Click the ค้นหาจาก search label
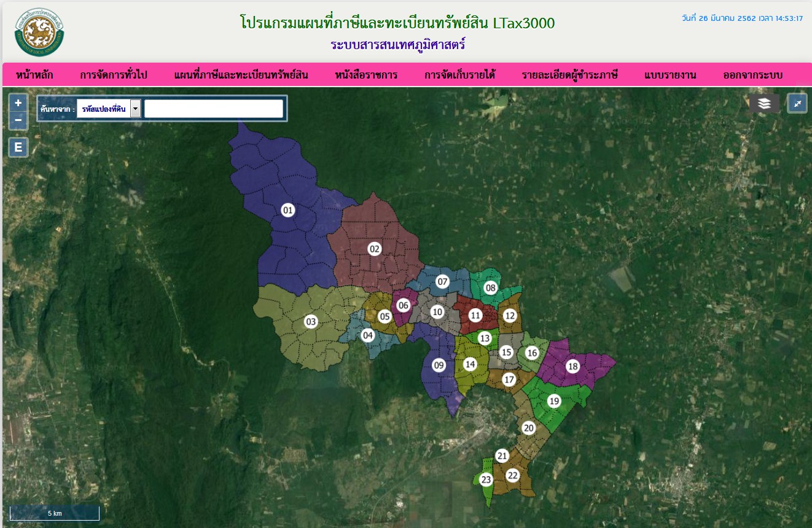The height and width of the screenshot is (528, 812). point(57,109)
